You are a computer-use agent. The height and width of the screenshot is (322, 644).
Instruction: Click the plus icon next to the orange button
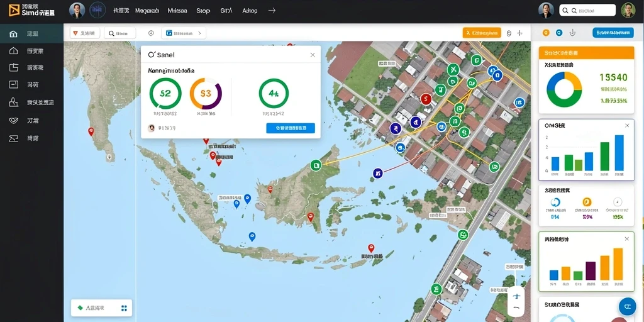coord(519,33)
